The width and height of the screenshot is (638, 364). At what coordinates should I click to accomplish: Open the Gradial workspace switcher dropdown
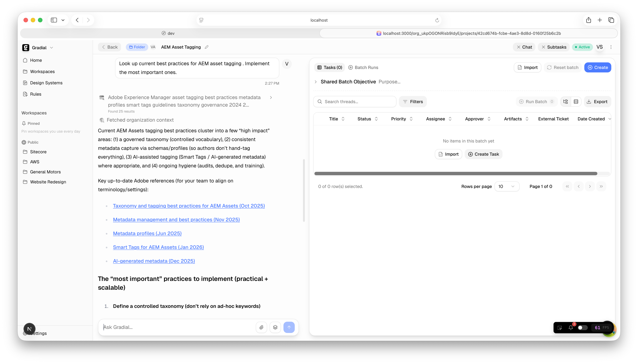click(52, 47)
